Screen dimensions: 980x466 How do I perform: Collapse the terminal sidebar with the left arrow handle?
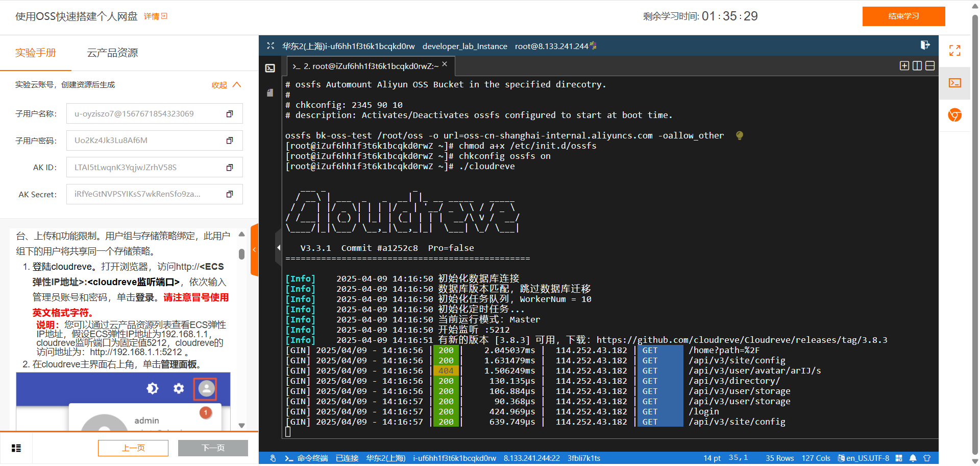(278, 248)
